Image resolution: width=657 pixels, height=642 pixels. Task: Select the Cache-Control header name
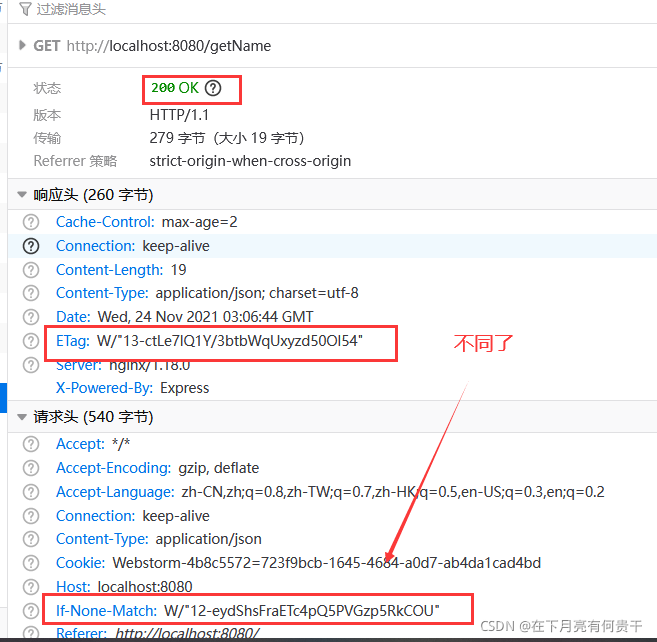click(105, 222)
